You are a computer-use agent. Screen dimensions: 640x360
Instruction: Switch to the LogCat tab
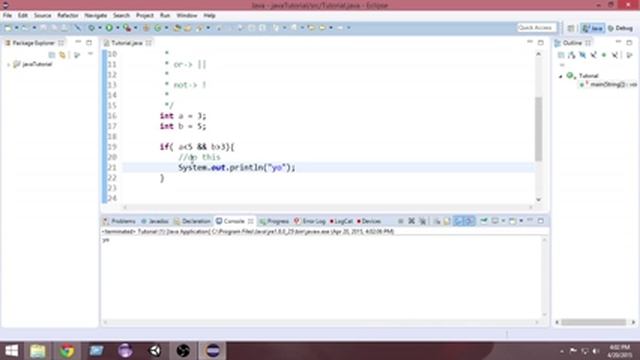(341, 221)
